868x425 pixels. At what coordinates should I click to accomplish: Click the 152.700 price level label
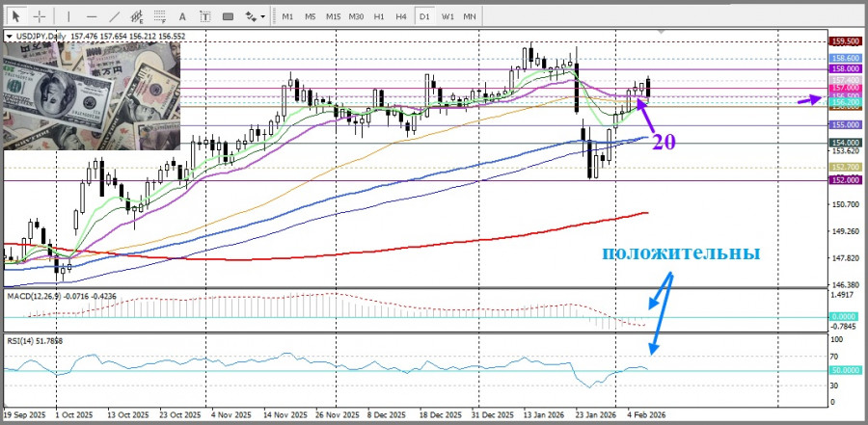click(845, 167)
